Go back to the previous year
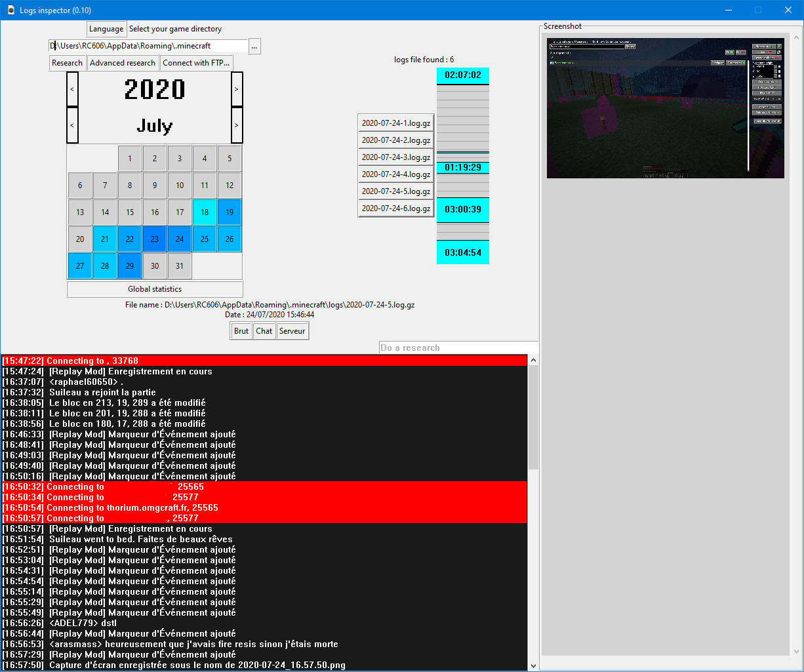The image size is (804, 672). point(72,89)
